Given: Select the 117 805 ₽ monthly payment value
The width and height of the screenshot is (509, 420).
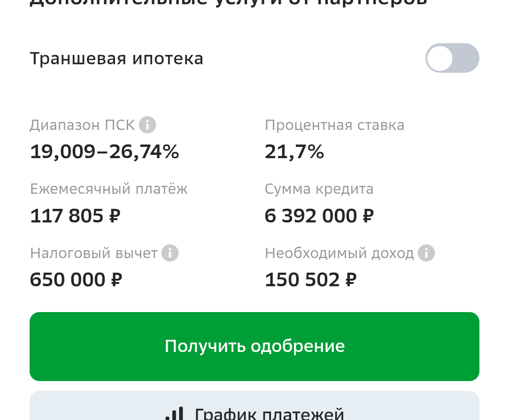Looking at the screenshot, I should (75, 216).
